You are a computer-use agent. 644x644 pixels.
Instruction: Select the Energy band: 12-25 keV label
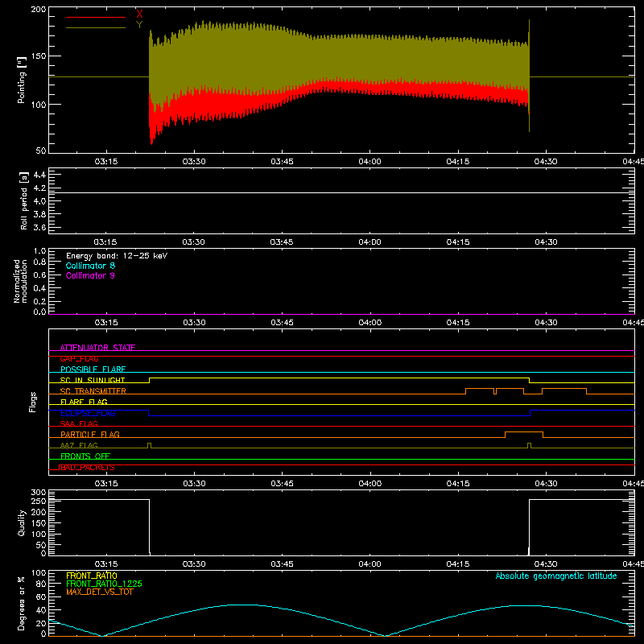click(117, 256)
